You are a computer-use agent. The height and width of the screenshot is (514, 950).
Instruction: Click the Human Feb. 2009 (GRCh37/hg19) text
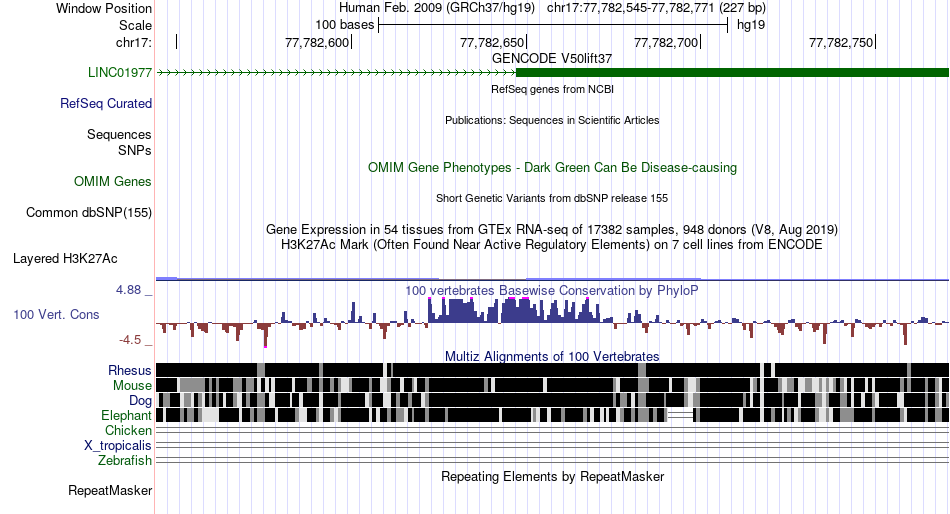tap(437, 8)
